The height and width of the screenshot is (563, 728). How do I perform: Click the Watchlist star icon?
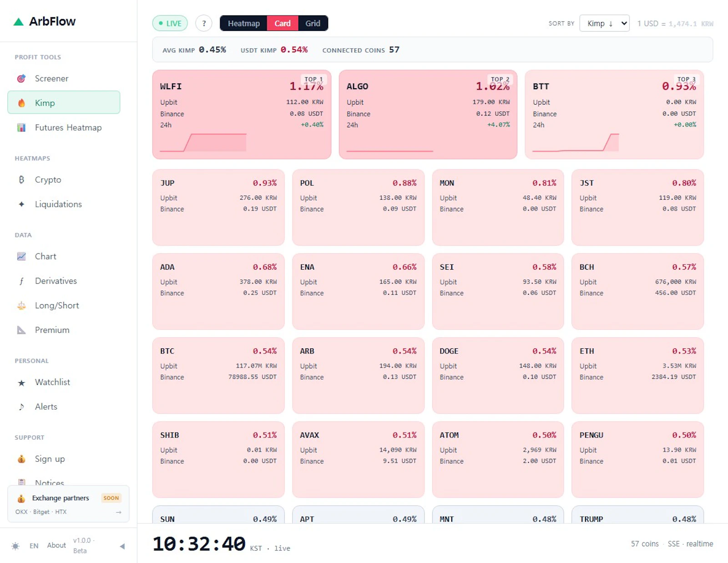[21, 383]
